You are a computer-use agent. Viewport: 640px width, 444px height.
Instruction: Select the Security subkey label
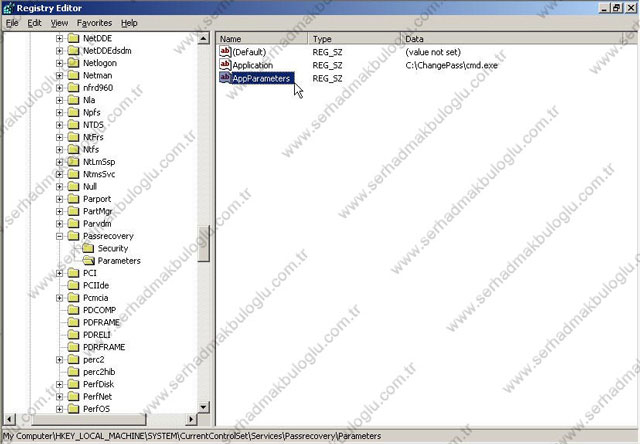pos(113,248)
